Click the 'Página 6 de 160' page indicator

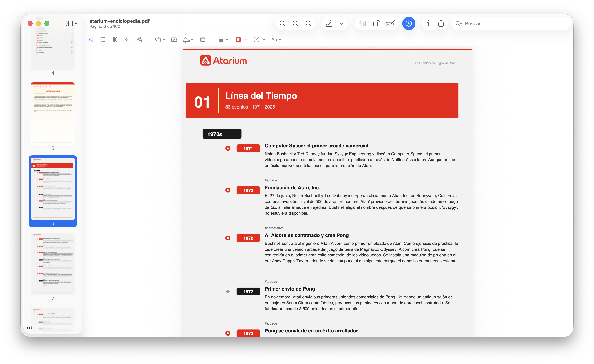[x=105, y=27]
